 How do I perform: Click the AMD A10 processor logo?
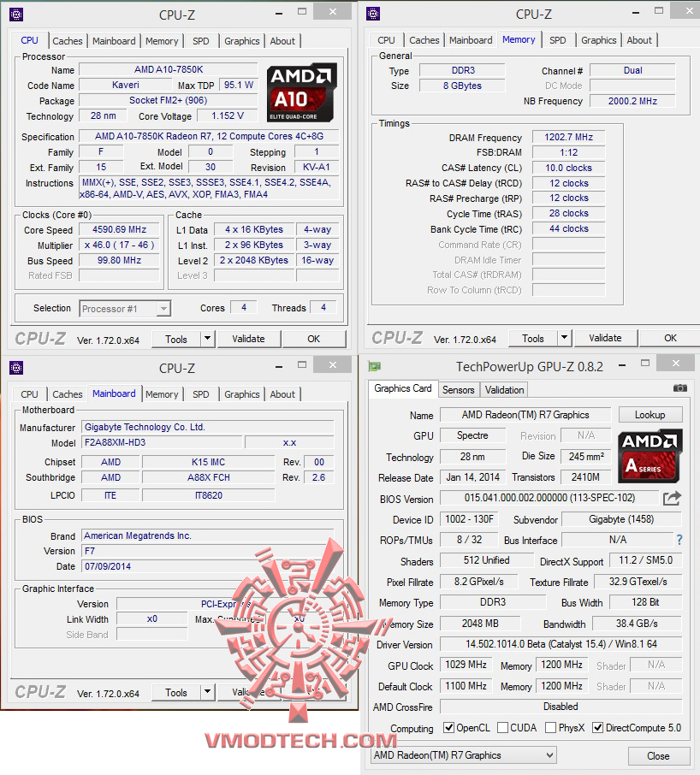[x=301, y=92]
